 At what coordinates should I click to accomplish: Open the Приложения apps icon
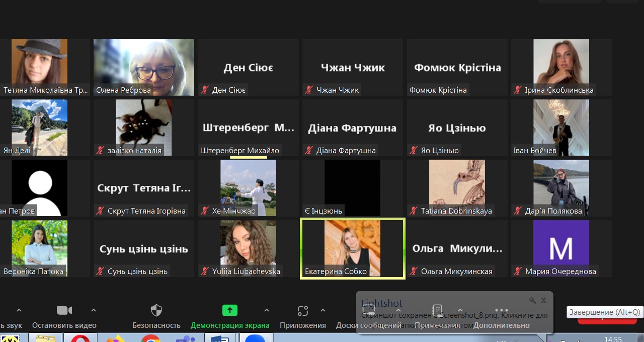(302, 310)
